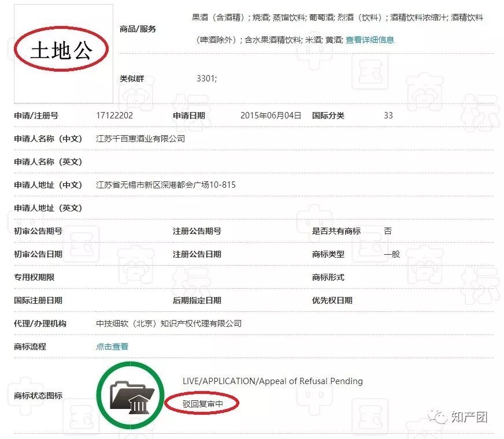The width and height of the screenshot is (504, 439).
Task: Click the 知产团 account name text
Action: 469,417
